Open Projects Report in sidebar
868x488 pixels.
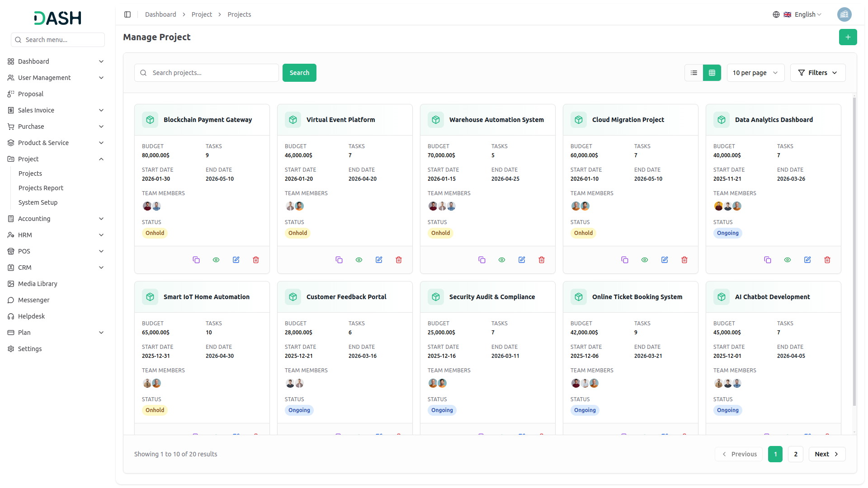tap(41, 188)
